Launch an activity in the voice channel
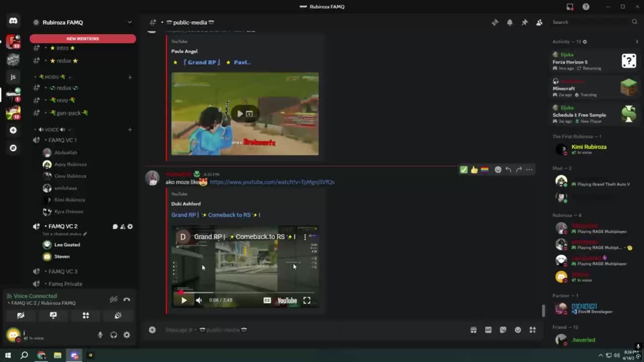Viewport: 644px width, 362px height. coord(86,315)
